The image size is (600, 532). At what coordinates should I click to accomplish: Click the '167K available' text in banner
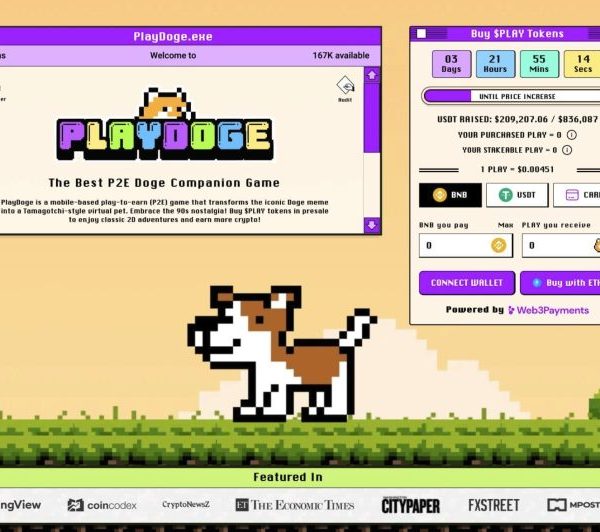341,55
